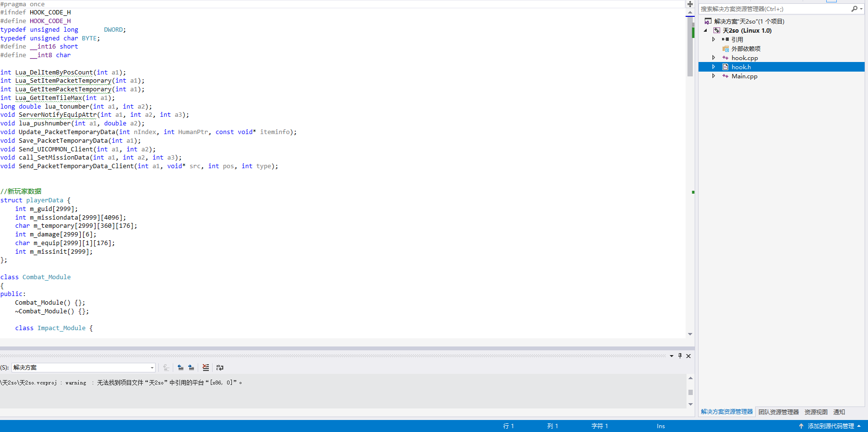868x432 pixels.
Task: Click the Clear All output icon
Action: (205, 368)
